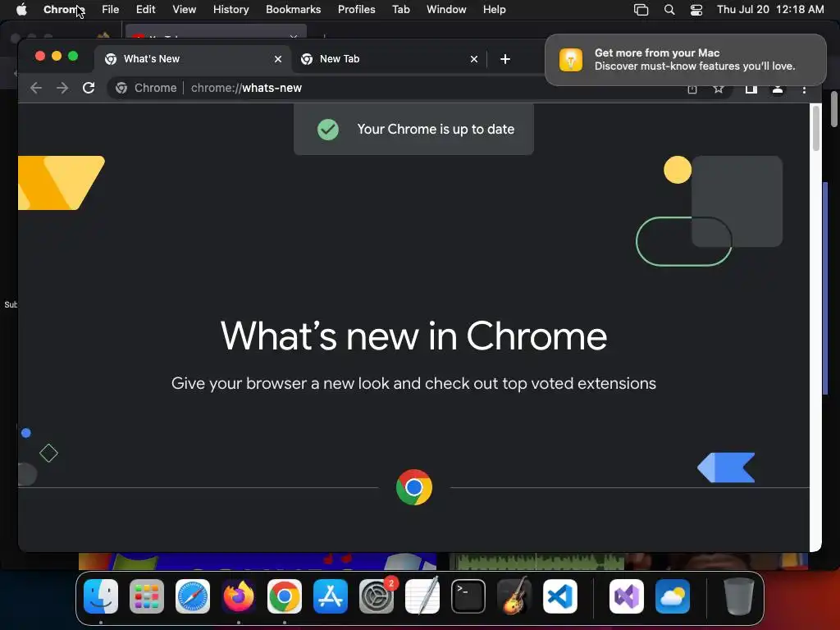Open the Apple menu
The width and height of the screenshot is (840, 630).
[21, 10]
